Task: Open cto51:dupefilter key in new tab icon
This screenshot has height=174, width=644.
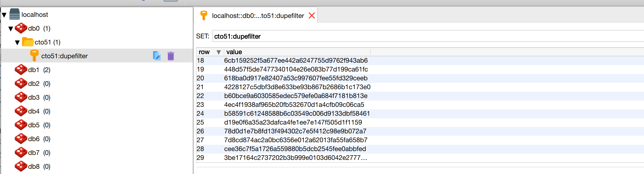Action: click(157, 56)
